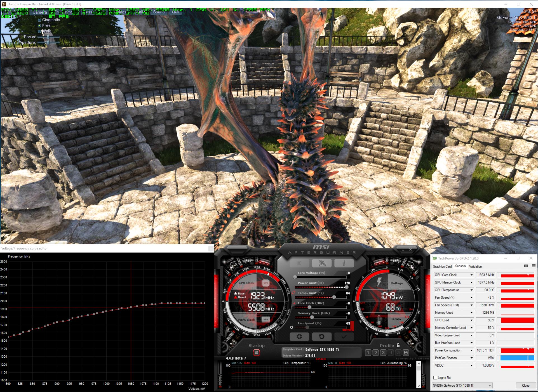Click the DETACH monitor link
The width and height of the screenshot is (538, 392).
click(320, 359)
